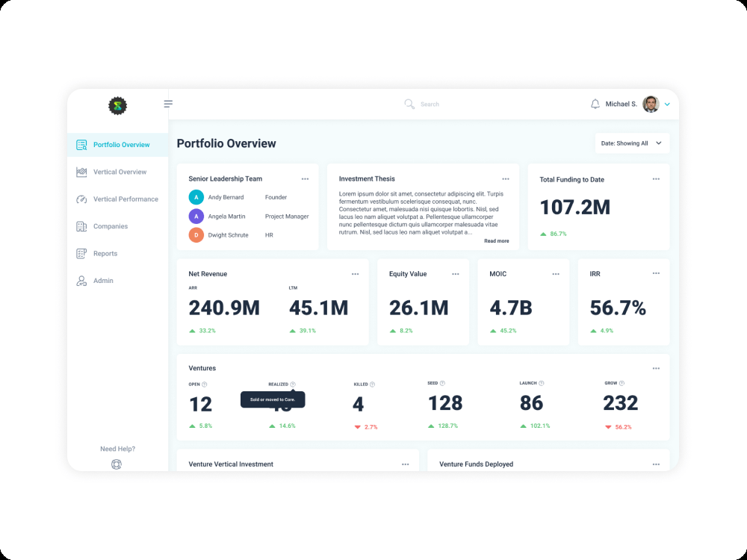
Task: Switch to the Portfolio Overview navigation item
Action: point(121,145)
